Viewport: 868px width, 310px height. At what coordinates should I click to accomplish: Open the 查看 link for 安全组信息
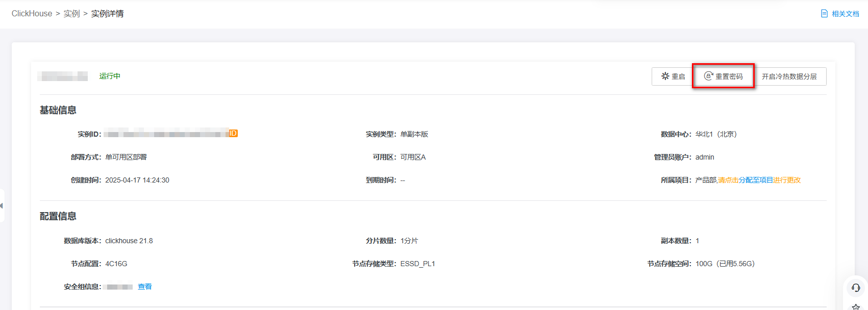pos(145,287)
